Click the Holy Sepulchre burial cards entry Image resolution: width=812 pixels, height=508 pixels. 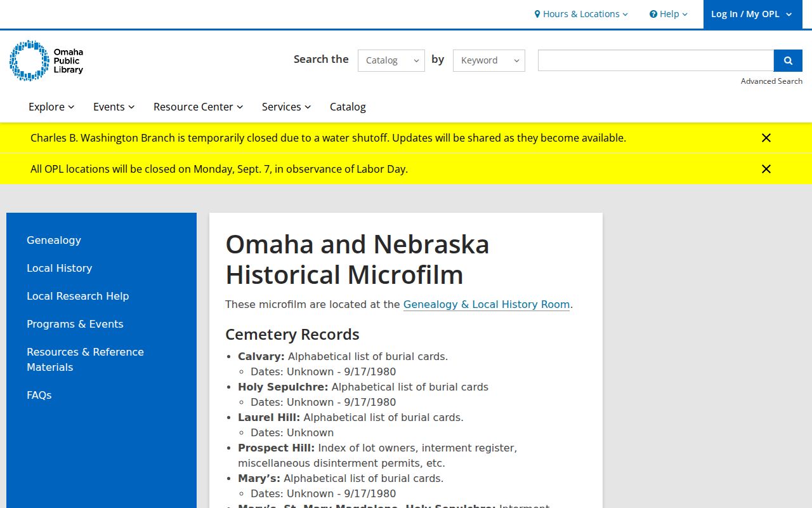[x=363, y=387]
